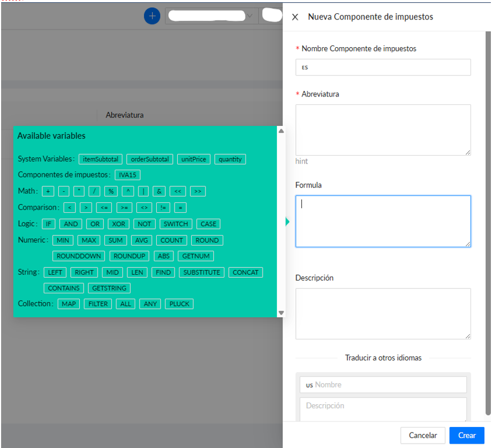Image resolution: width=492 pixels, height=448 pixels.
Task: Insert the not-equal != comparison
Action: pos(163,207)
